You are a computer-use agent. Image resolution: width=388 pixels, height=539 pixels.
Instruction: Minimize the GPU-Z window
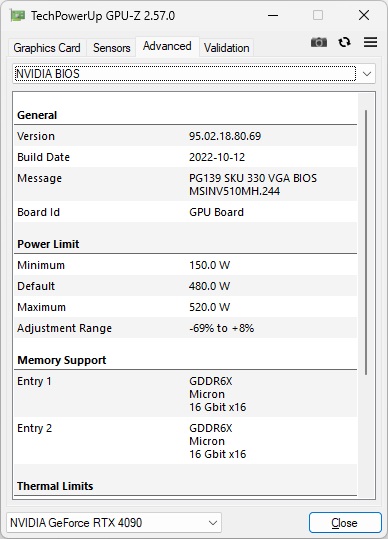(x=273, y=15)
